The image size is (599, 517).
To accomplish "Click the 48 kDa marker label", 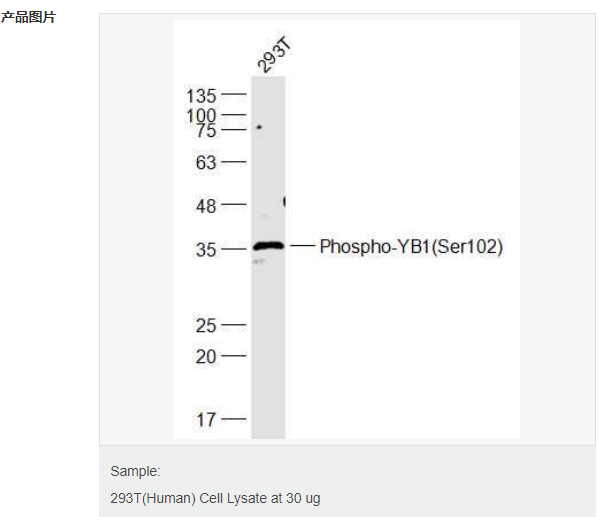I will click(206, 206).
